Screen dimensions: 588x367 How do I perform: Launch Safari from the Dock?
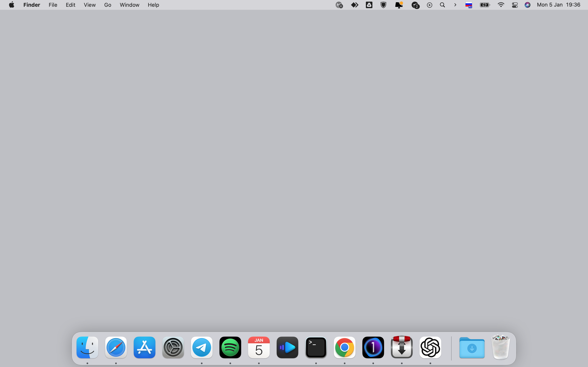pos(116,347)
